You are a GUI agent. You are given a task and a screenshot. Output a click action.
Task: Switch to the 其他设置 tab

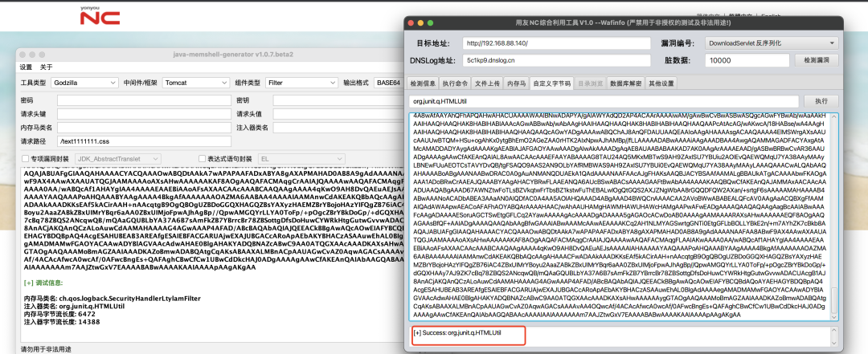coord(661,83)
